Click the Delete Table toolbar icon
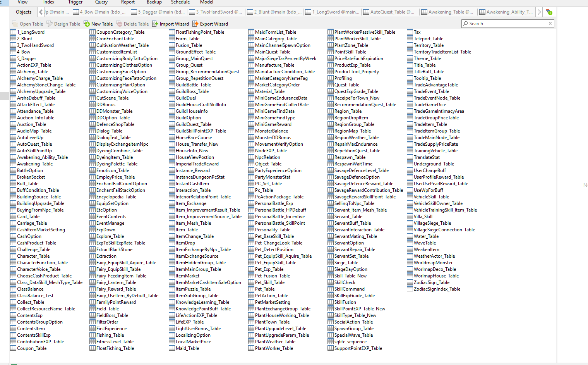The height and width of the screenshot is (365, 588). coord(119,24)
